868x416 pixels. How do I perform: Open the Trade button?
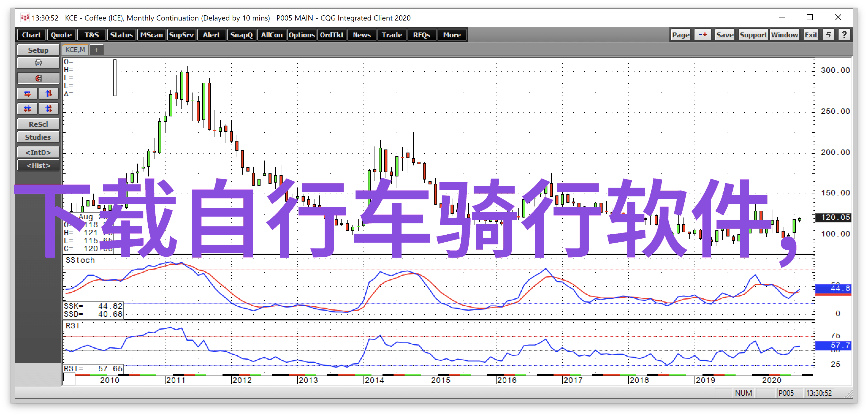click(x=392, y=35)
